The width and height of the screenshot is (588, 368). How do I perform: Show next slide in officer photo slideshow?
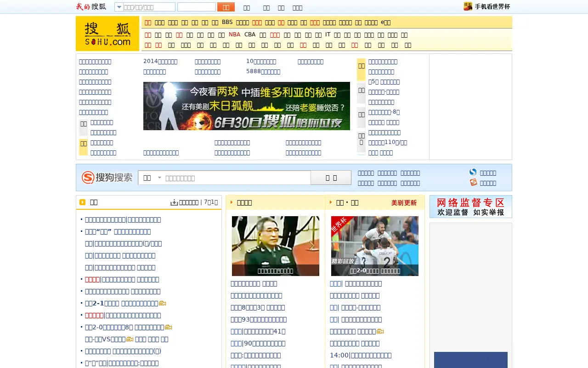pos(312,246)
